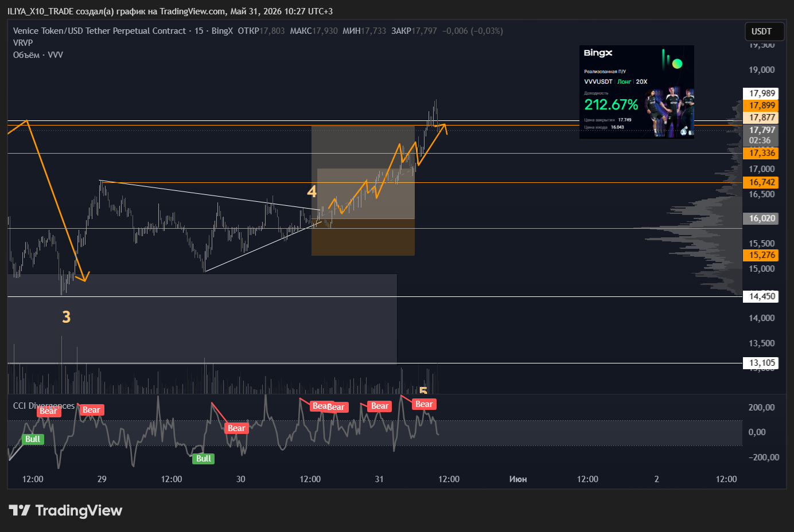Click the green Bull label below CCI low near 30
Image resolution: width=794 pixels, height=532 pixels.
point(204,459)
